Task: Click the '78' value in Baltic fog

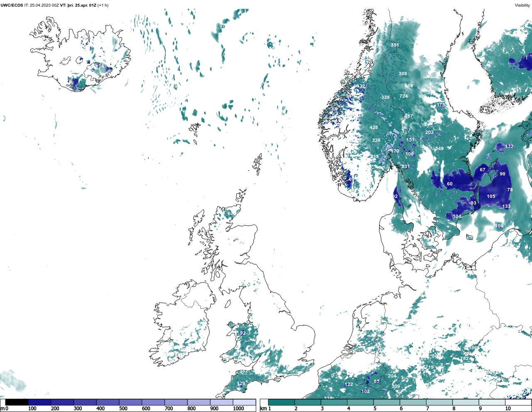Action: pyautogui.click(x=510, y=190)
